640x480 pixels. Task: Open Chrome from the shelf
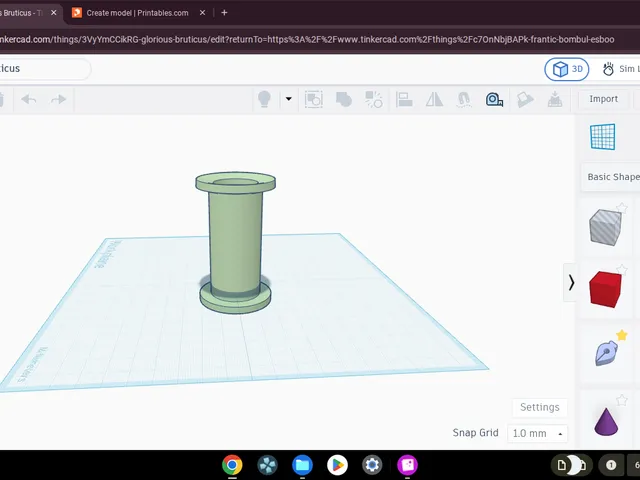[x=232, y=465]
